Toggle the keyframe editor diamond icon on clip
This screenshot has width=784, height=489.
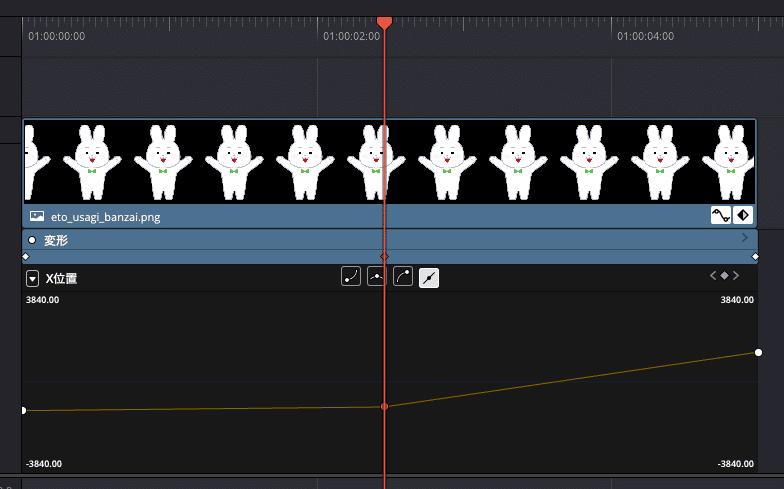742,216
